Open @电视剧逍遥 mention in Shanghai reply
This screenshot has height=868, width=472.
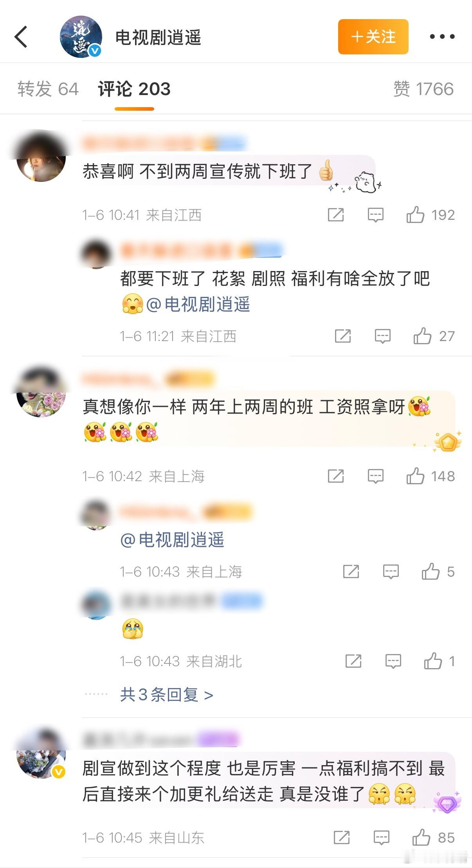pyautogui.click(x=172, y=540)
